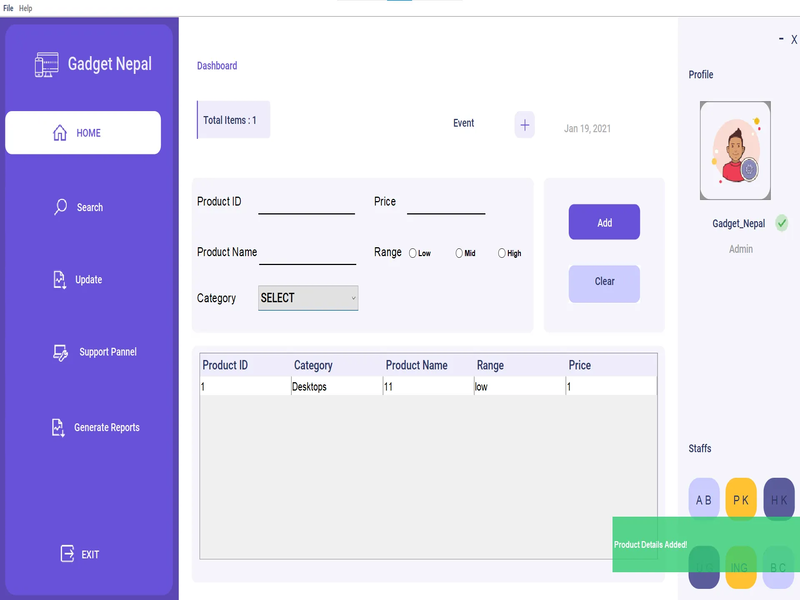
Task: Open the File menu
Action: click(x=8, y=8)
